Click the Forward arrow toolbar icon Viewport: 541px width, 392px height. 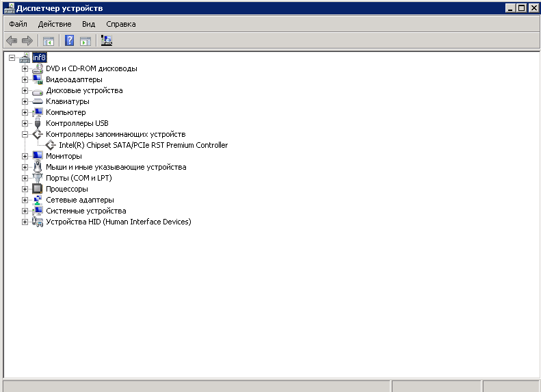[x=27, y=41]
